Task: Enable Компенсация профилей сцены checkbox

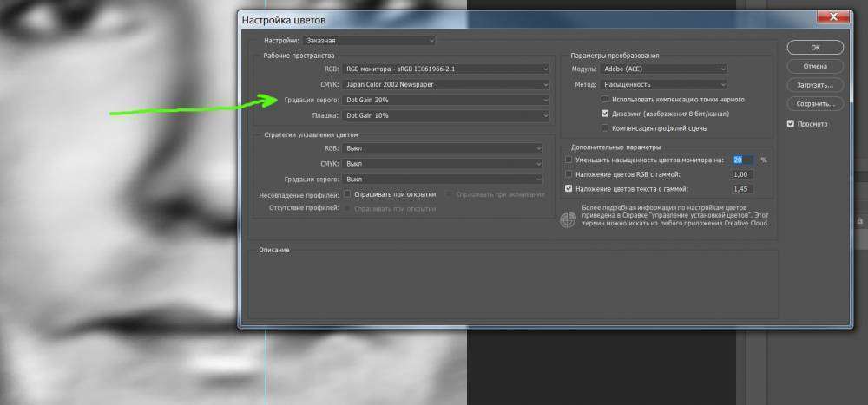Action: click(x=605, y=128)
